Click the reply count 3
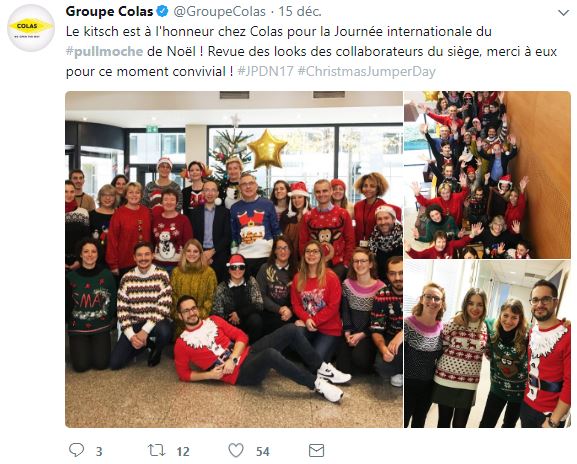577x464 pixels. click(x=99, y=451)
